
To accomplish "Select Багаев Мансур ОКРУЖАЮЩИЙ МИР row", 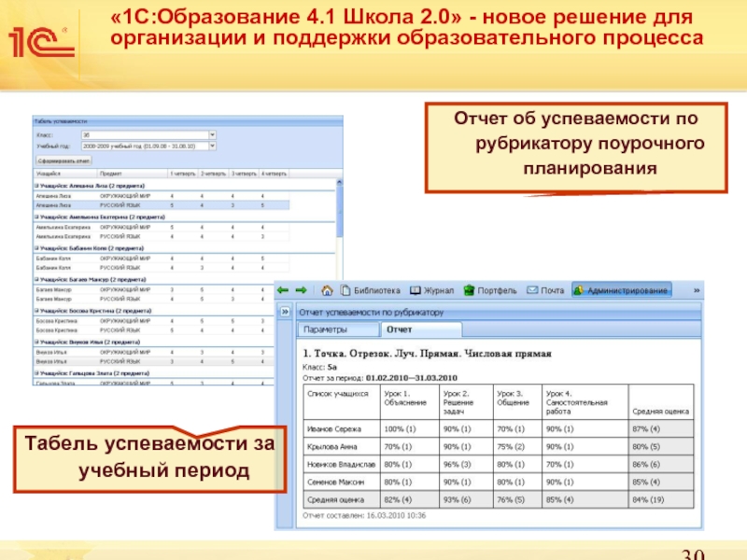I will point(154,289).
